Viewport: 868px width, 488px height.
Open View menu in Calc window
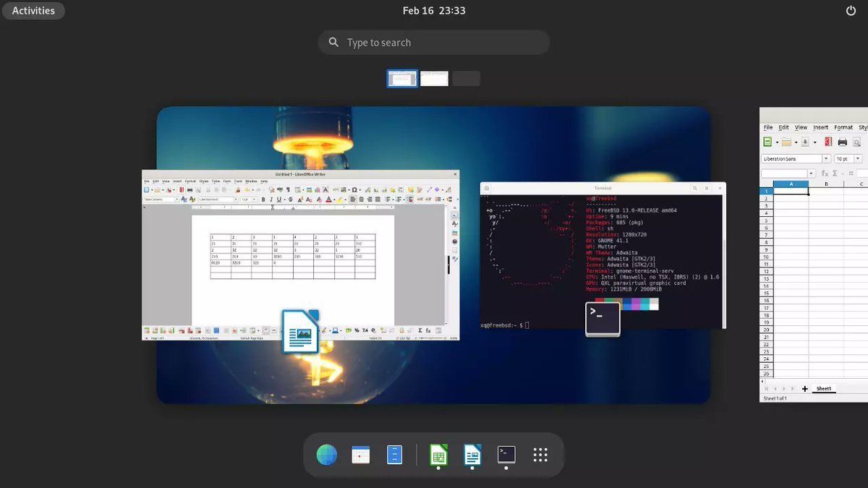pyautogui.click(x=801, y=127)
